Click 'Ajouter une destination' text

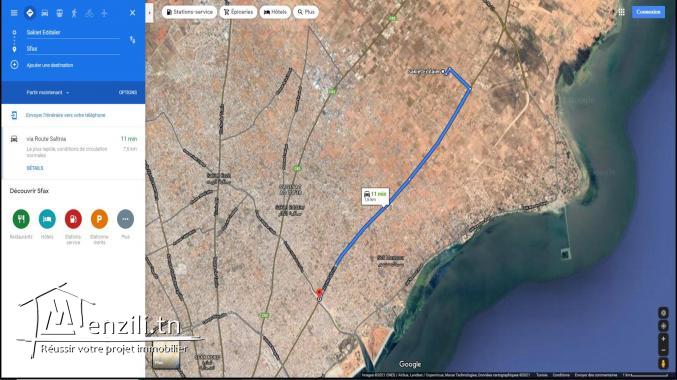(x=50, y=65)
